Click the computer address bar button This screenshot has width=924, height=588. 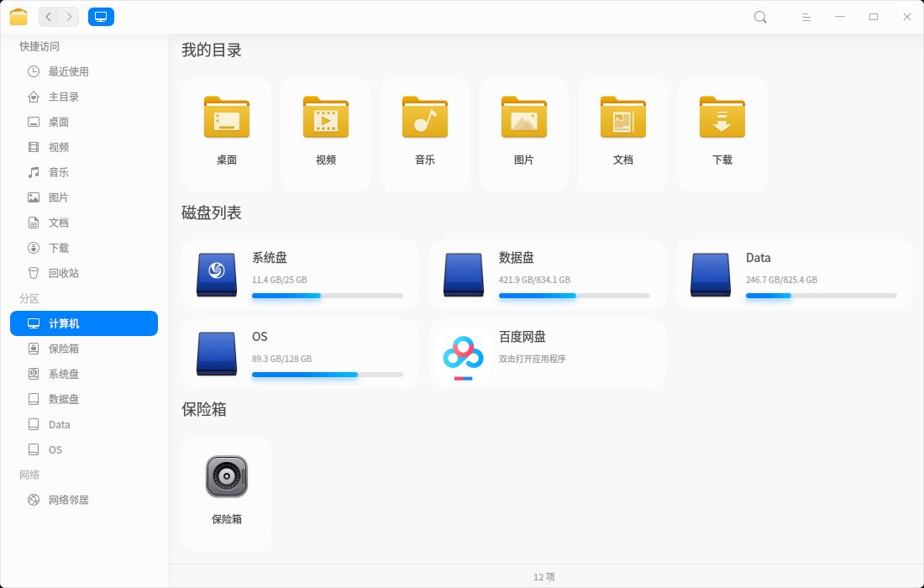pos(101,17)
